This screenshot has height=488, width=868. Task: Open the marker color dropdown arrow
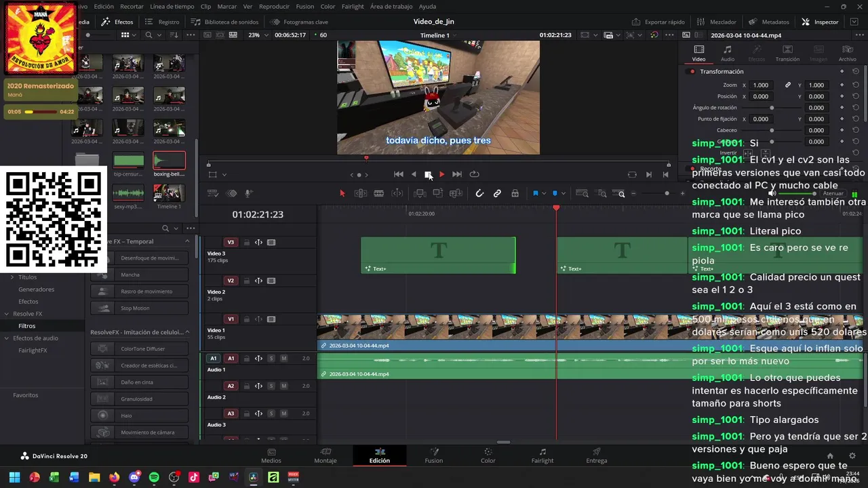point(562,195)
